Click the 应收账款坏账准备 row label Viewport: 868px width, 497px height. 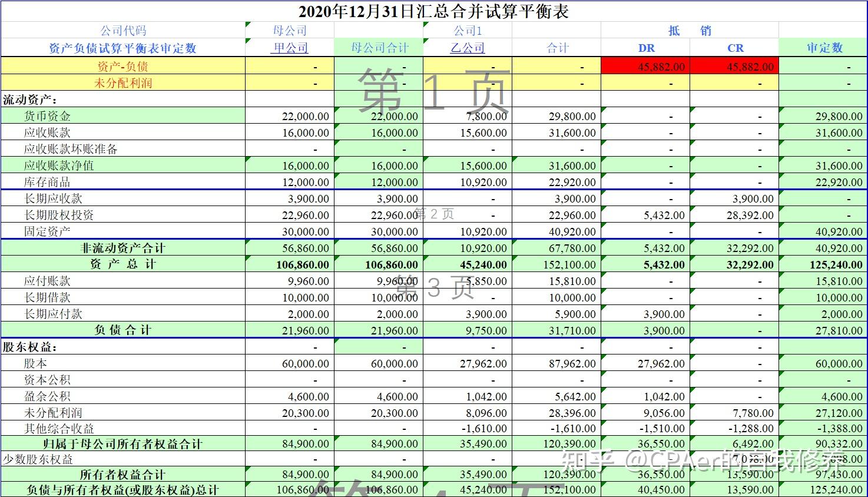point(71,149)
